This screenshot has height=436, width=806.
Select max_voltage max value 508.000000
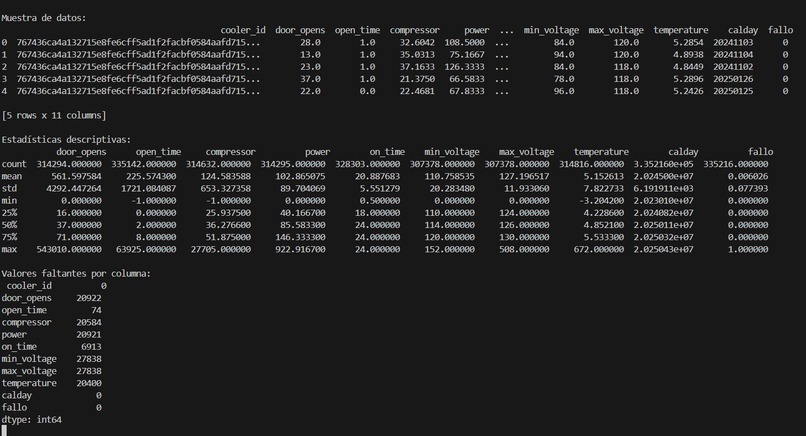pos(524,249)
